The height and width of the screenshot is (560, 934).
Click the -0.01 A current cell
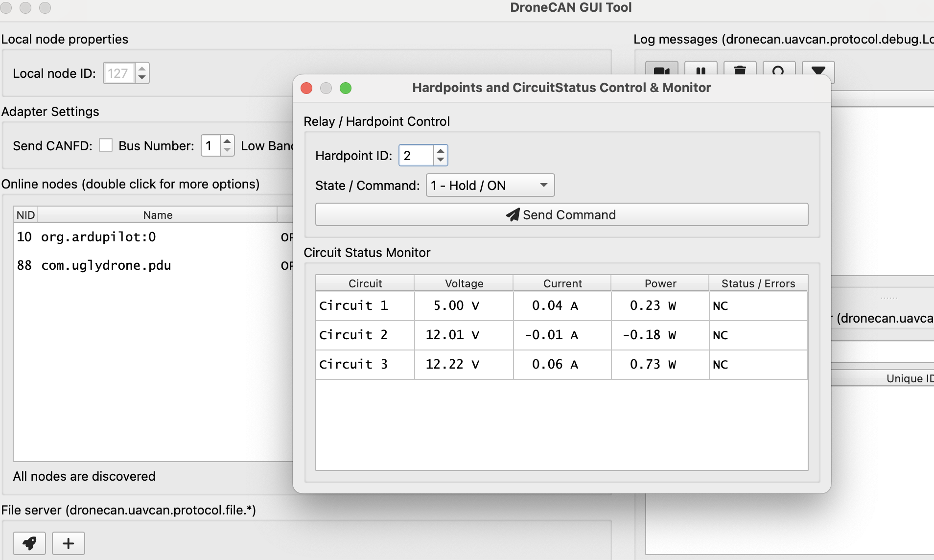pyautogui.click(x=562, y=335)
